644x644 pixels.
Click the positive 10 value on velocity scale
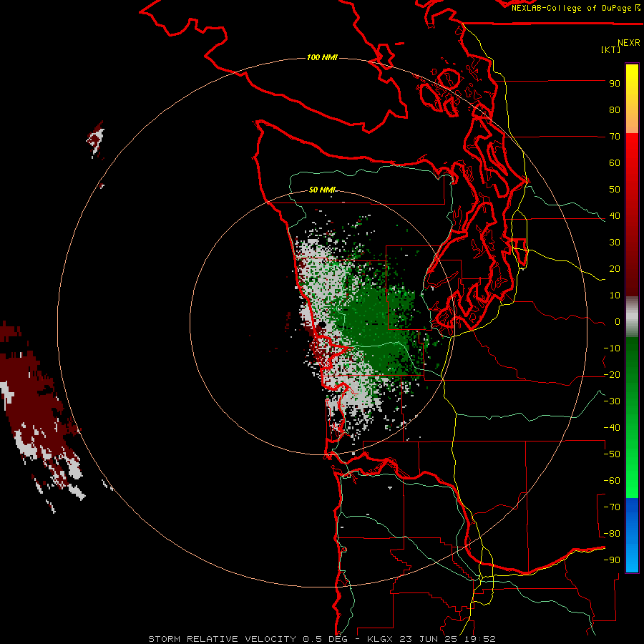click(615, 296)
